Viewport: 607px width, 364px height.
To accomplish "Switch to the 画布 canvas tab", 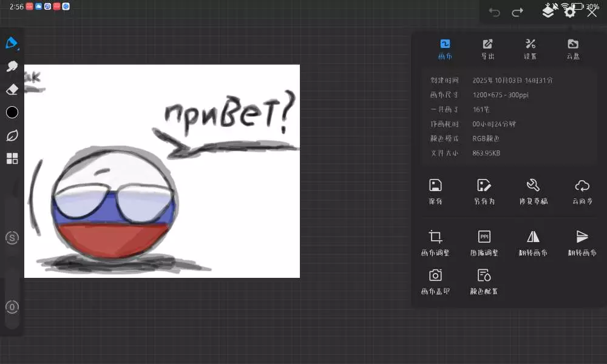I will [445, 49].
